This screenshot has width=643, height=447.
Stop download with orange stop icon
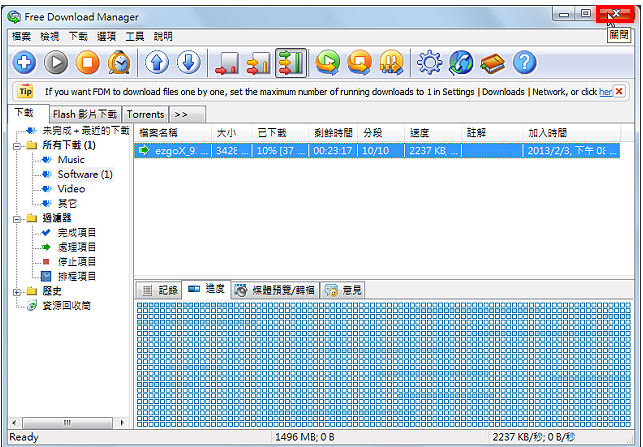point(87,63)
